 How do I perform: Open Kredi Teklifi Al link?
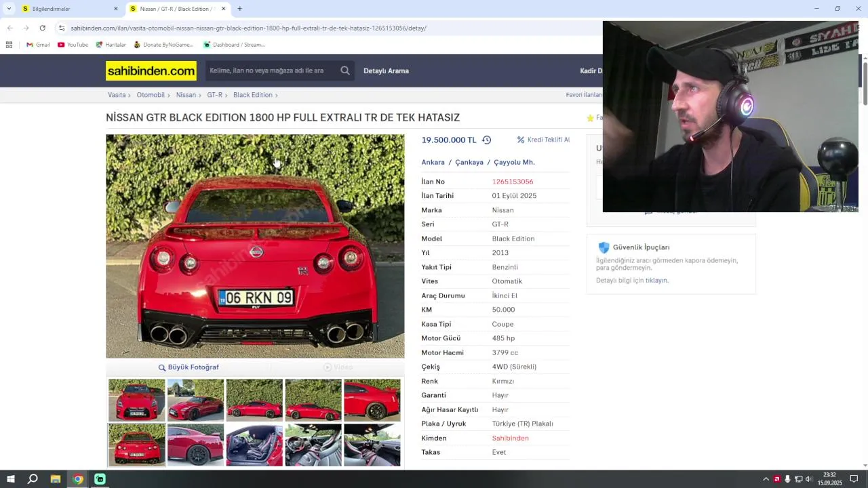tap(543, 140)
